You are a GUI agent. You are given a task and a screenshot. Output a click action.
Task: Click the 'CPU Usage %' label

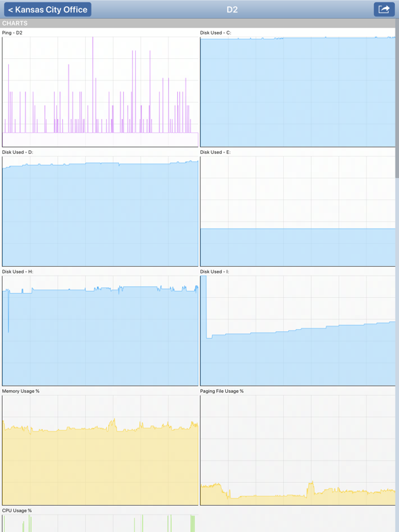click(17, 511)
